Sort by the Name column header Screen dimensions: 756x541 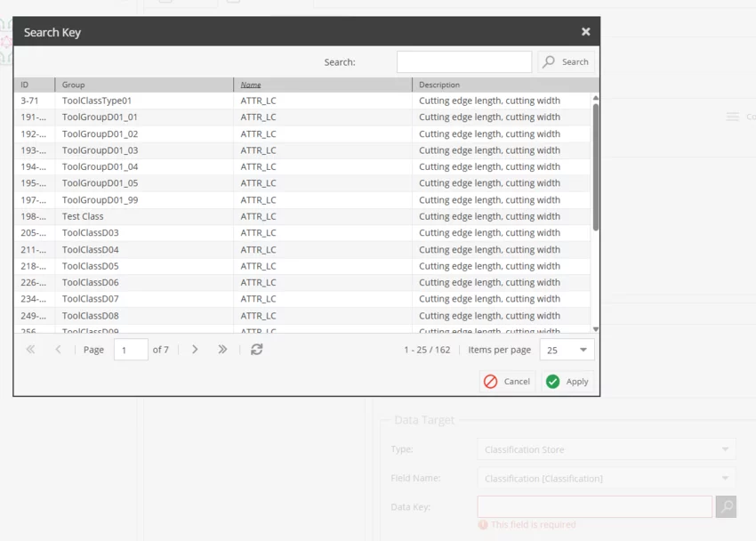323,85
